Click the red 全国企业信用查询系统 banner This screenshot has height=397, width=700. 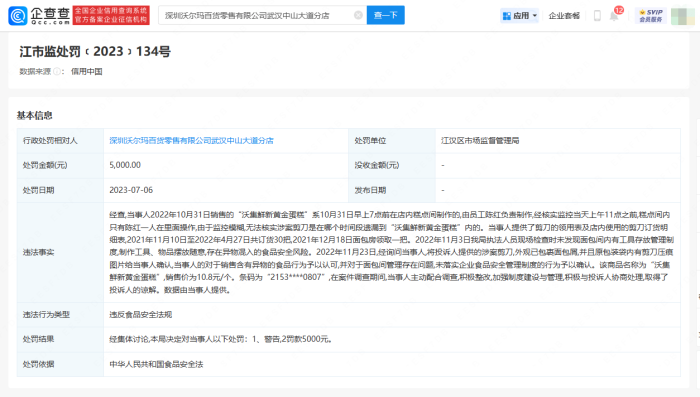(x=111, y=16)
